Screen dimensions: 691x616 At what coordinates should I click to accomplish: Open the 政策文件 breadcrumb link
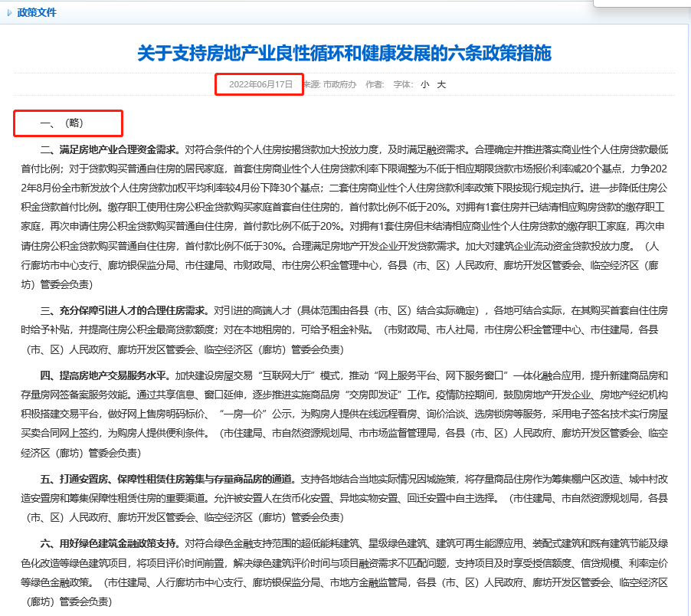[x=37, y=13]
